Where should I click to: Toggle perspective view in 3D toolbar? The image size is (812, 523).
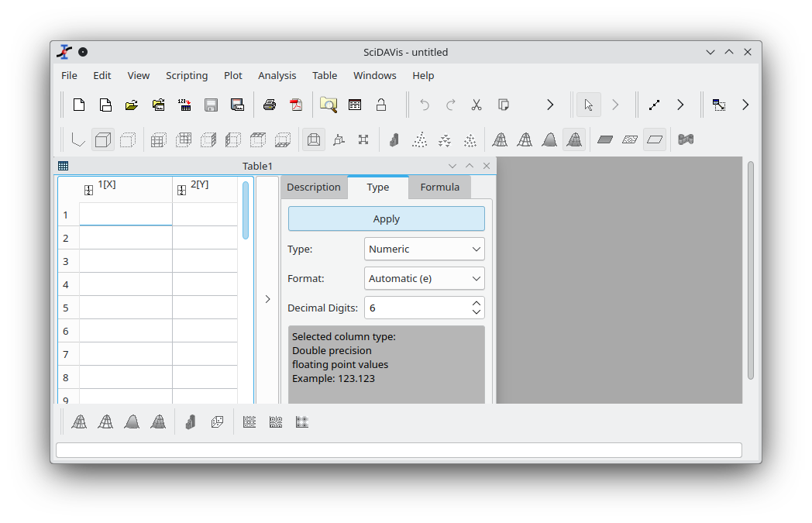314,139
